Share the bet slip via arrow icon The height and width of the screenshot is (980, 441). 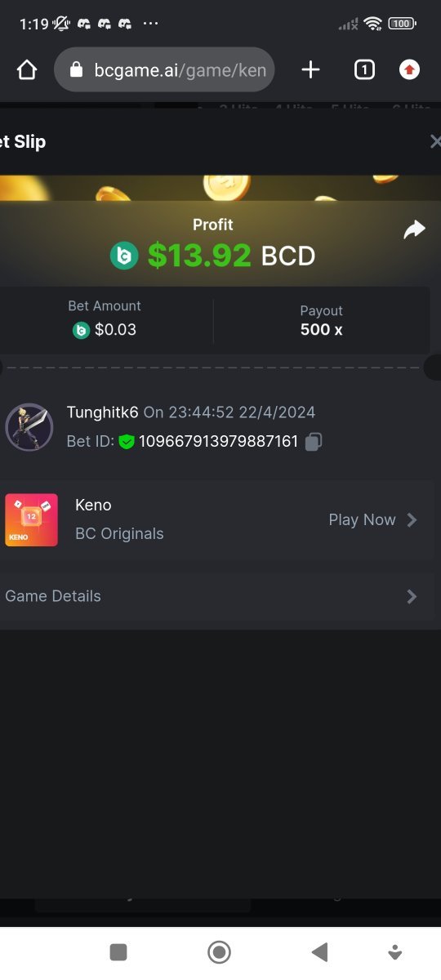click(415, 229)
